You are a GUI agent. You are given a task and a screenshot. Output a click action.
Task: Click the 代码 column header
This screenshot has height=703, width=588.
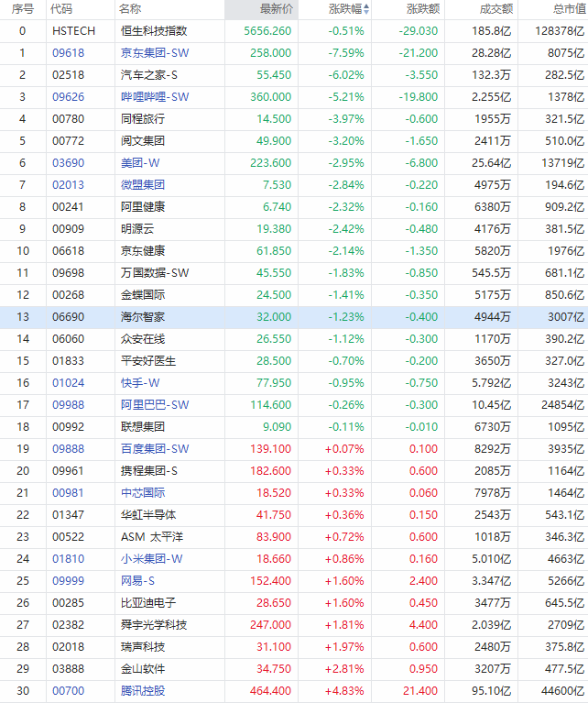point(61,9)
